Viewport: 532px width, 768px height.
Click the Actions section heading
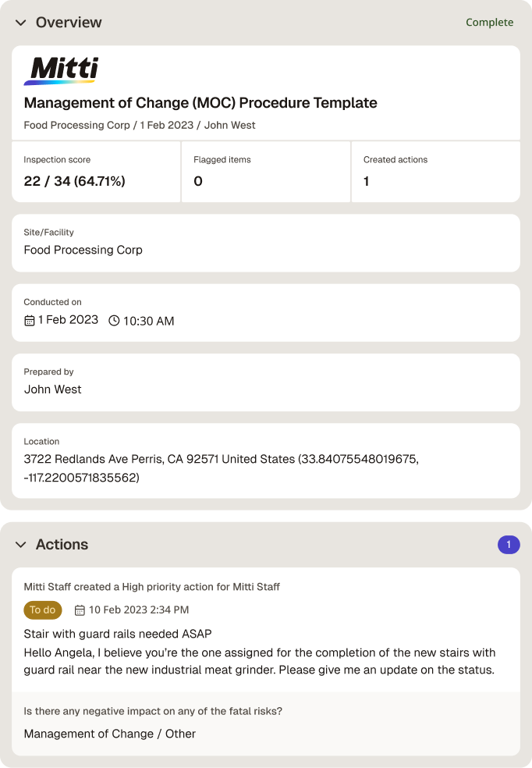(62, 545)
